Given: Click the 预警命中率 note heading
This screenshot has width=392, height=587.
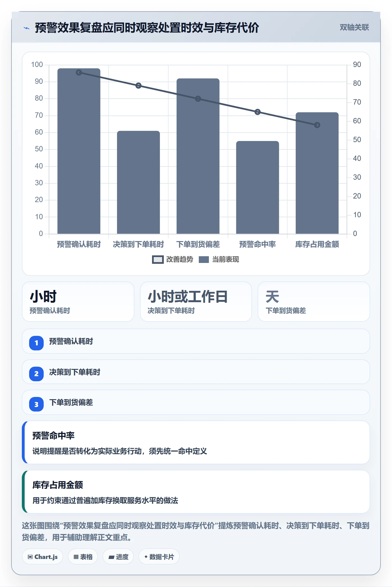Looking at the screenshot, I should click(x=53, y=436).
